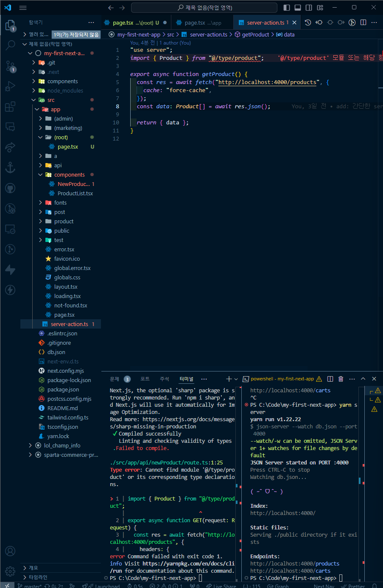Open the Source Control view
383x588 pixels.
pyautogui.click(x=10, y=66)
